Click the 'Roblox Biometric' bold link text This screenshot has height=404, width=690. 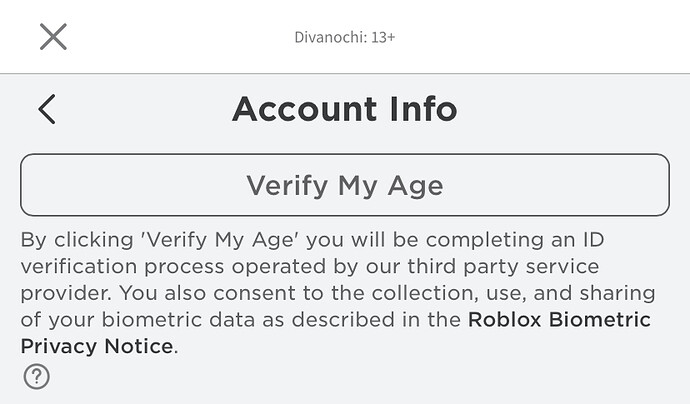[559, 320]
